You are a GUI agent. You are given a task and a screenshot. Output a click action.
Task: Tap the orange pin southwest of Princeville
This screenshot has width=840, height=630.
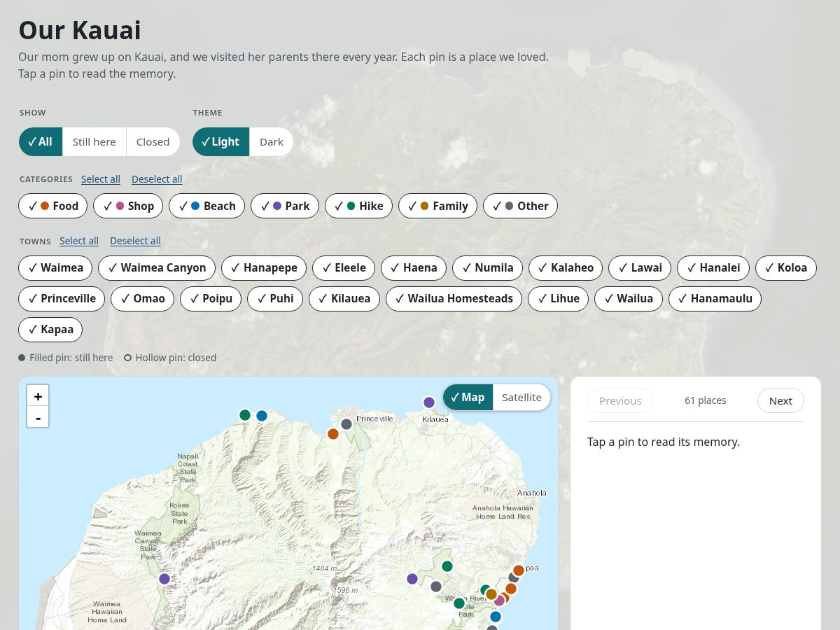click(x=333, y=434)
